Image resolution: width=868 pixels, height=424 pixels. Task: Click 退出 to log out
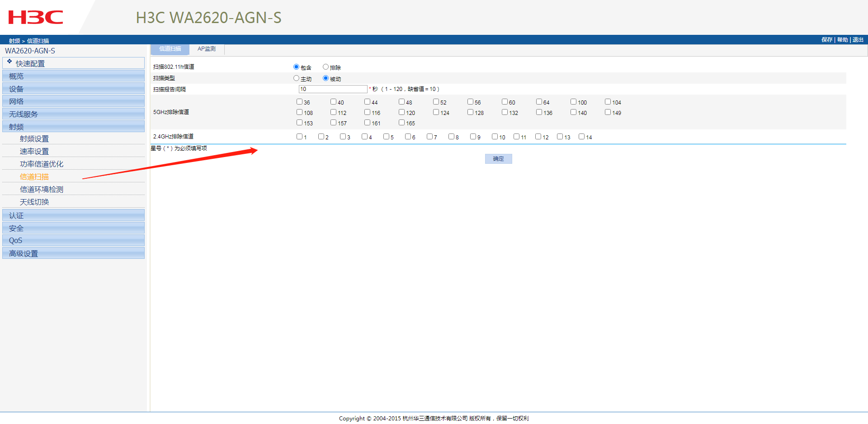858,40
